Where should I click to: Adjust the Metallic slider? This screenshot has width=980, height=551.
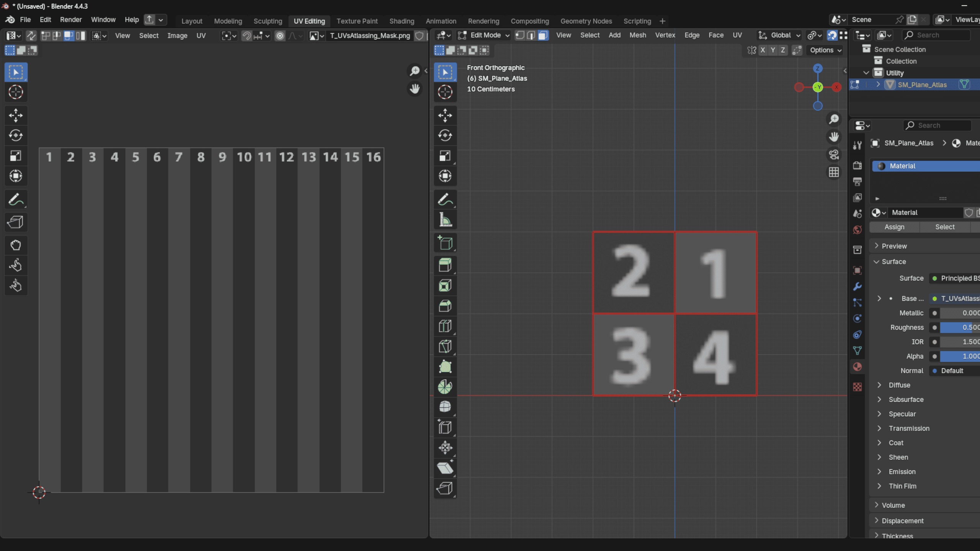[x=960, y=313]
